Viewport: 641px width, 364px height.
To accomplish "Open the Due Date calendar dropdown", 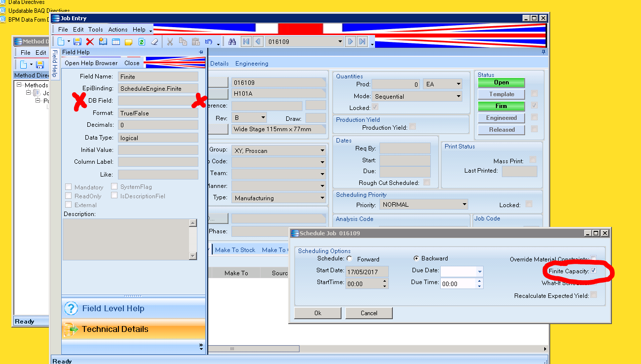I will tap(480, 271).
